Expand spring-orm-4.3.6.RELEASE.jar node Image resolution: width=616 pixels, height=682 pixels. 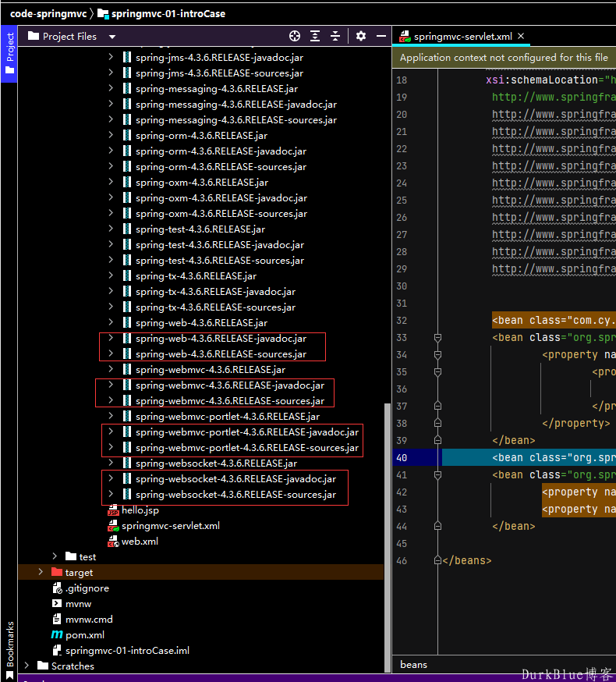(x=111, y=135)
